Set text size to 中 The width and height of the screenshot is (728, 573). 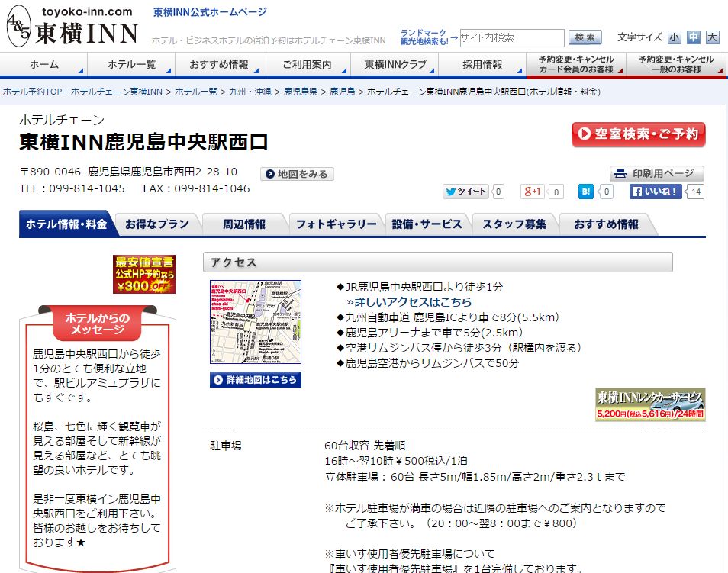coord(693,37)
